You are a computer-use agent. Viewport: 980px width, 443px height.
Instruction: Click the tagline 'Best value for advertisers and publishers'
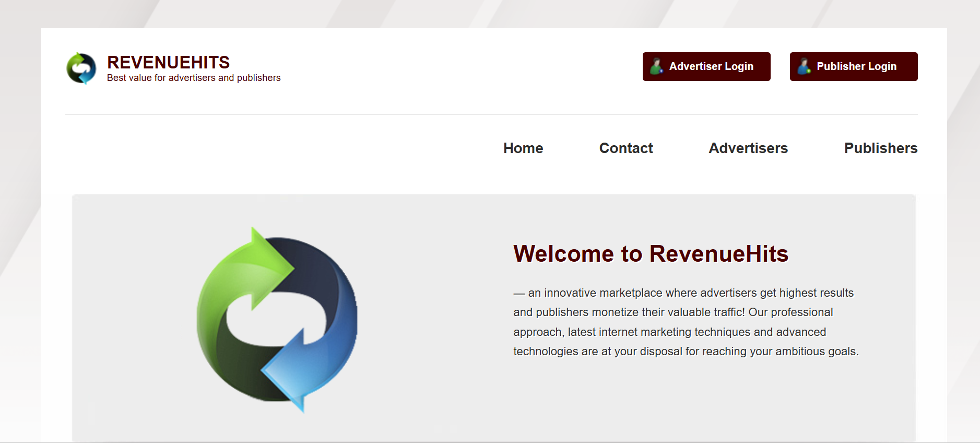194,78
